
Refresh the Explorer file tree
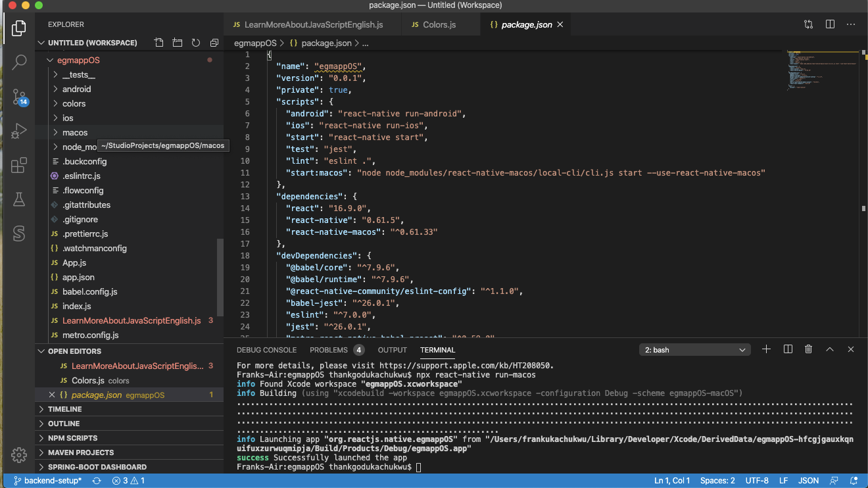(195, 41)
